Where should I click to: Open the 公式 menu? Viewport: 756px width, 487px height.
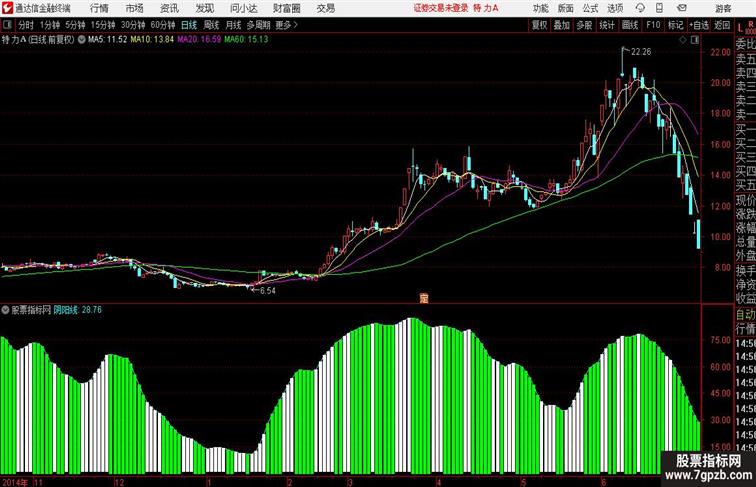pos(590,8)
